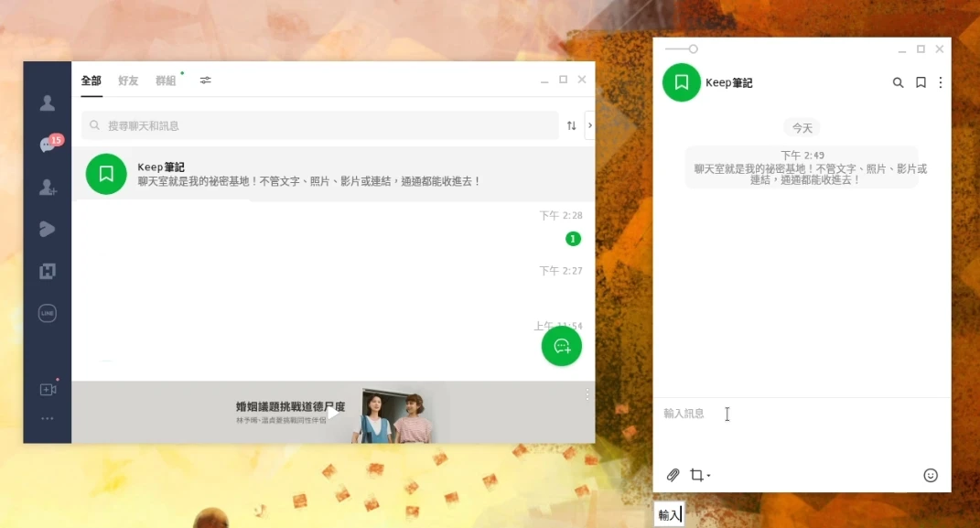Select the Keep筆記 chat in the list

point(333,174)
